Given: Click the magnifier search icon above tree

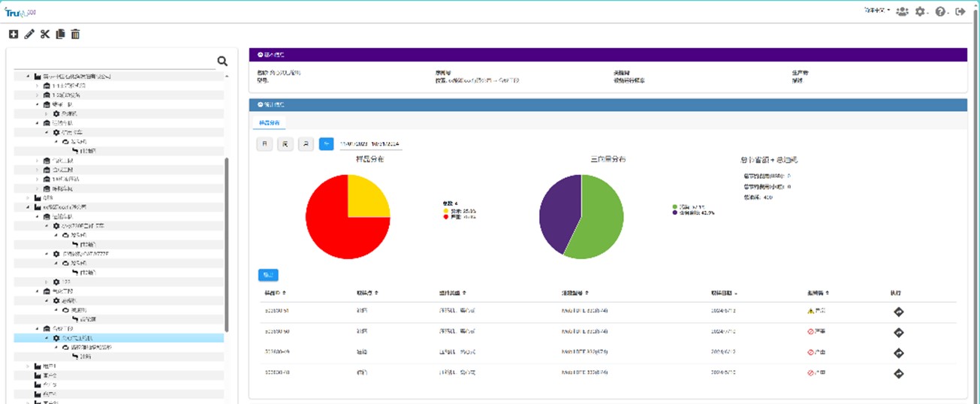Looking at the screenshot, I should [222, 62].
